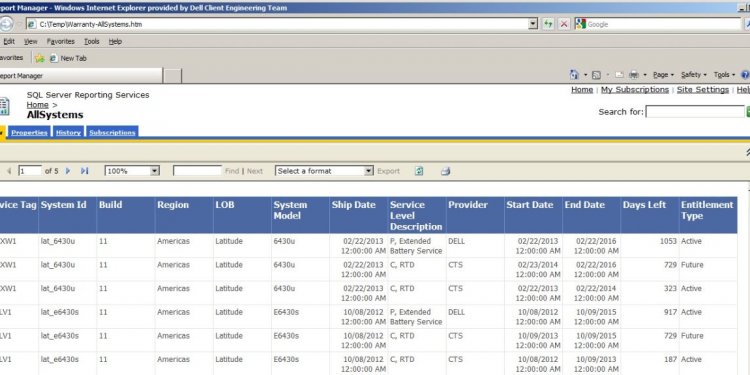Click the New Tab favorites bar link
The image size is (750, 375).
(x=68, y=58)
